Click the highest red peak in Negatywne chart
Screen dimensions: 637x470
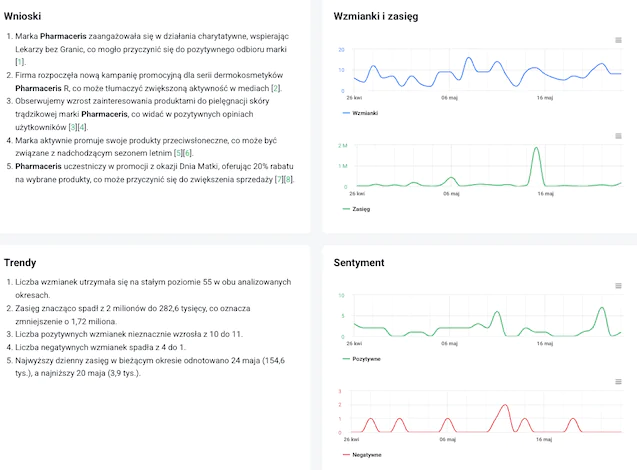tap(504, 406)
